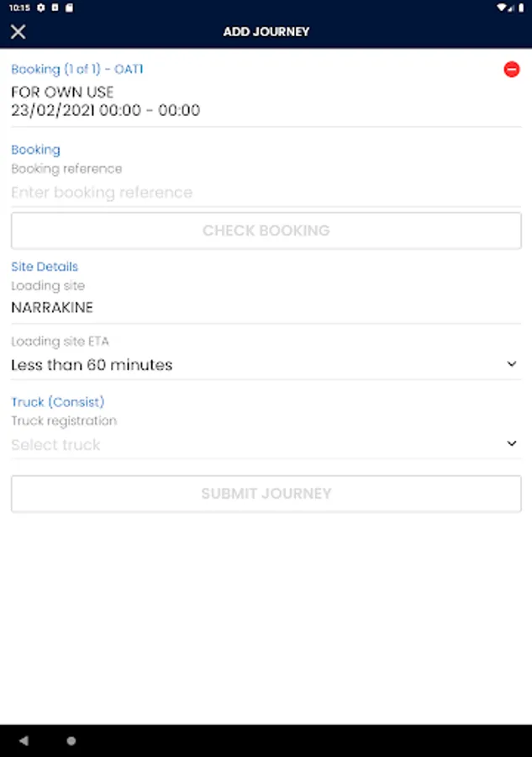Tap the SD card icon in status bar
The width and height of the screenshot is (532, 757).
[x=69, y=8]
